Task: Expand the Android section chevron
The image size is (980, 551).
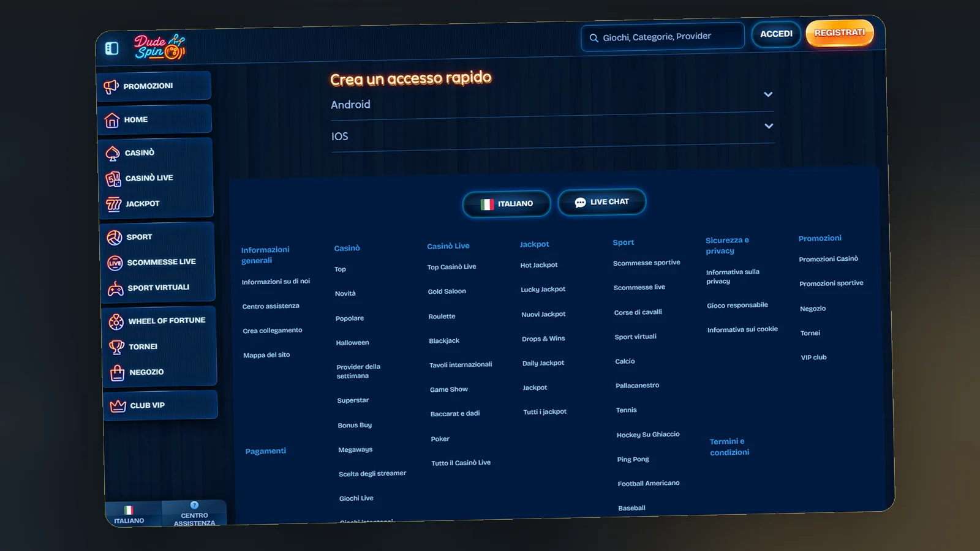Action: coord(768,94)
